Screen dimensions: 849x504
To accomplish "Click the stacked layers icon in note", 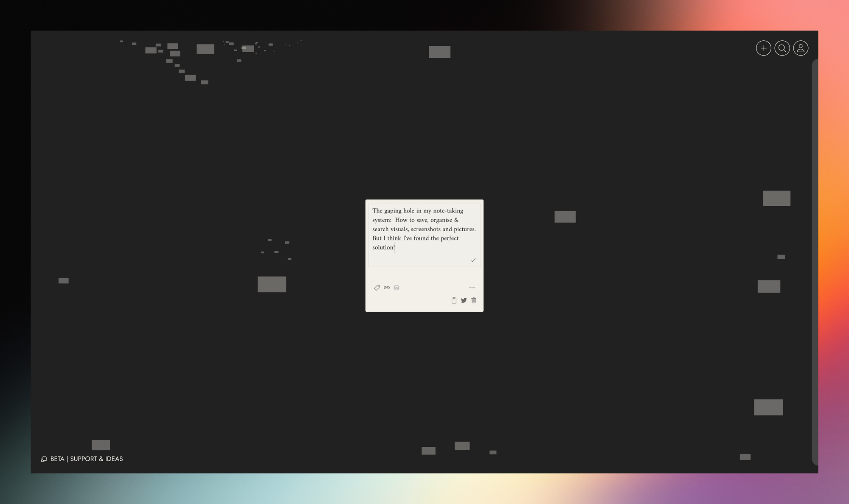I will [396, 288].
